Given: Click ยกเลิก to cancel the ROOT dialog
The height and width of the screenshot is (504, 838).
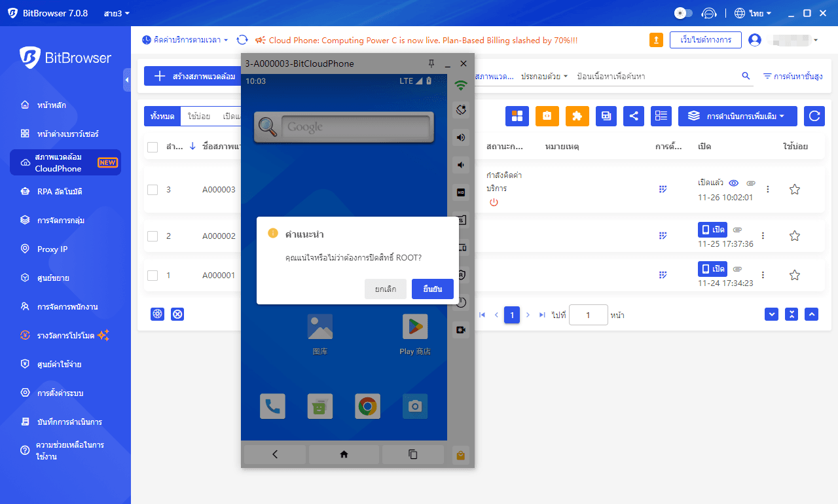Looking at the screenshot, I should point(385,289).
